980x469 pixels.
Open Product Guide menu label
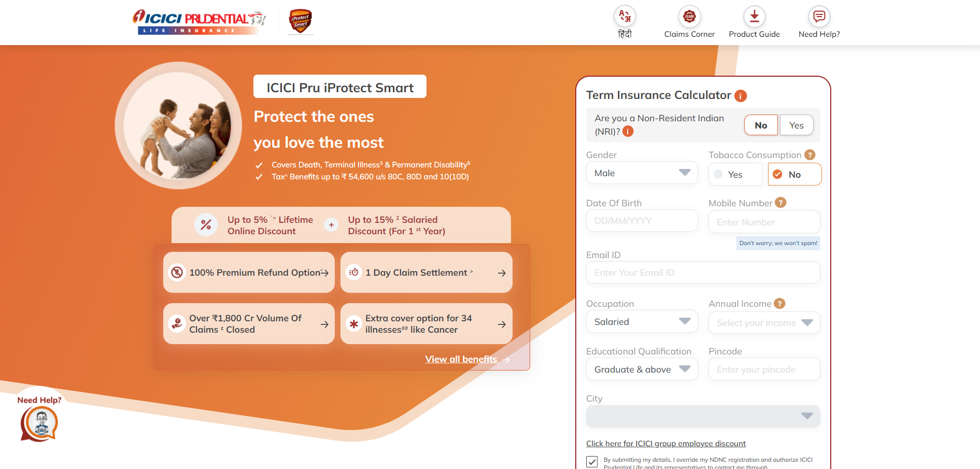pyautogui.click(x=754, y=34)
